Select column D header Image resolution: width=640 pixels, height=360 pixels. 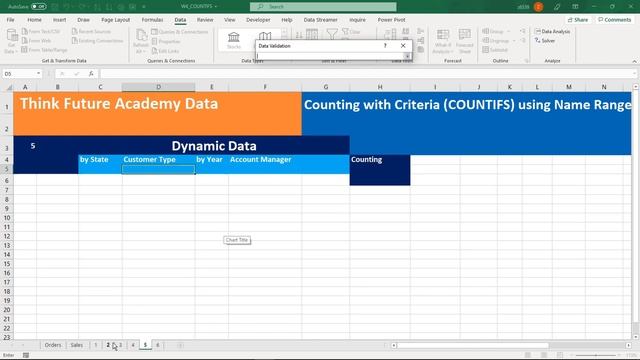click(158, 87)
